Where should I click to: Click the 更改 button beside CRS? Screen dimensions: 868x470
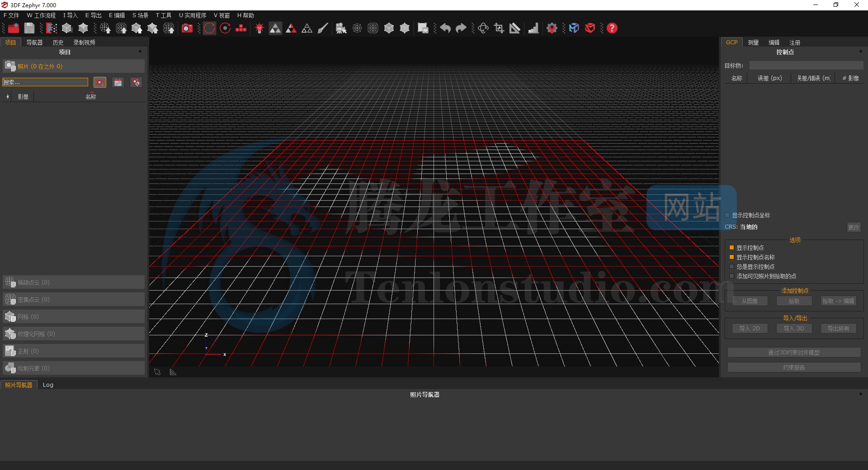pyautogui.click(x=854, y=227)
